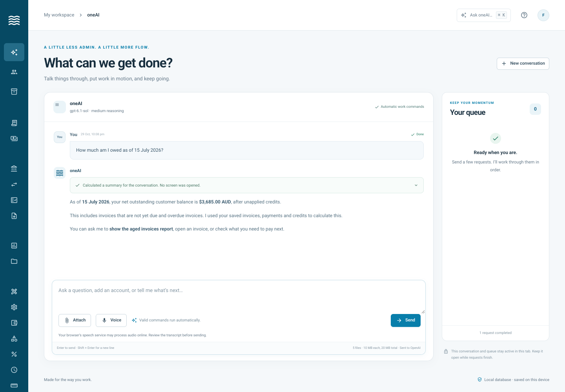This screenshot has height=392, width=565.
Task: Send the message
Action: (x=406, y=320)
